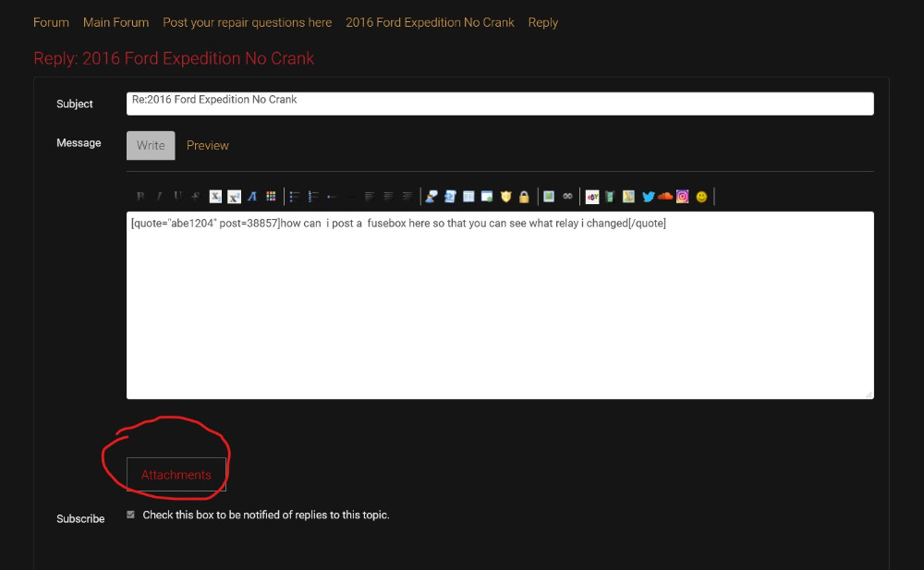Align text to the left
924x570 pixels.
click(x=370, y=196)
